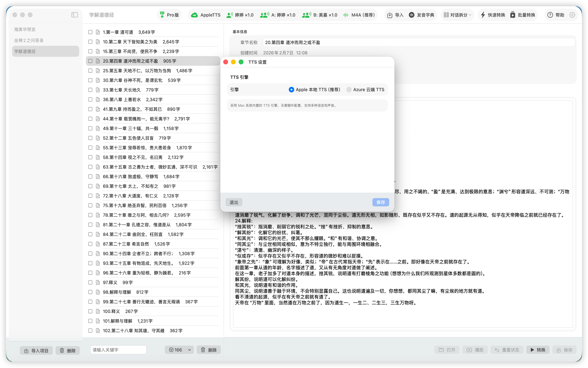The image size is (588, 368).
Task: Close the TTS 设置 dialog with red button
Action: (x=226, y=62)
